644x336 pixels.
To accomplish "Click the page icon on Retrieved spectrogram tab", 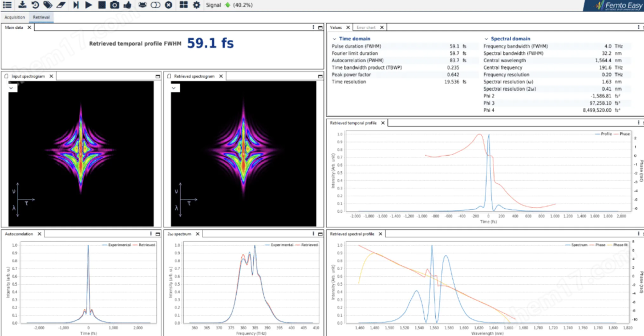I will [x=169, y=76].
